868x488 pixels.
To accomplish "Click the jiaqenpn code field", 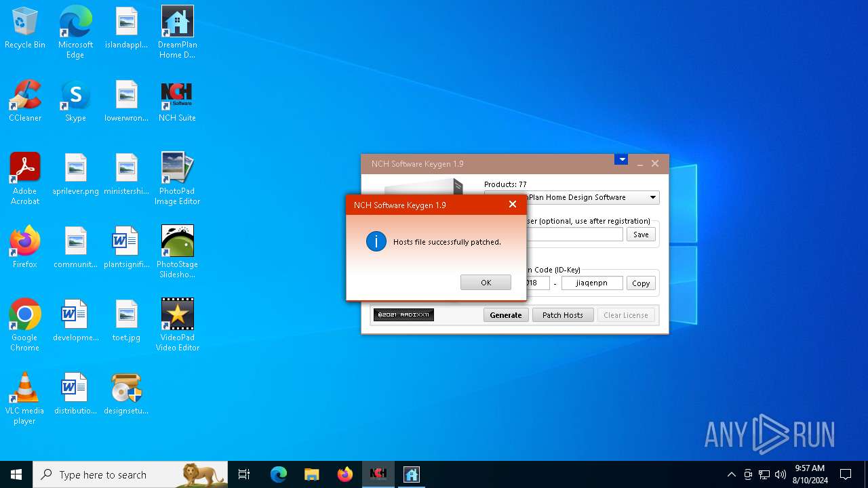I will (x=592, y=283).
